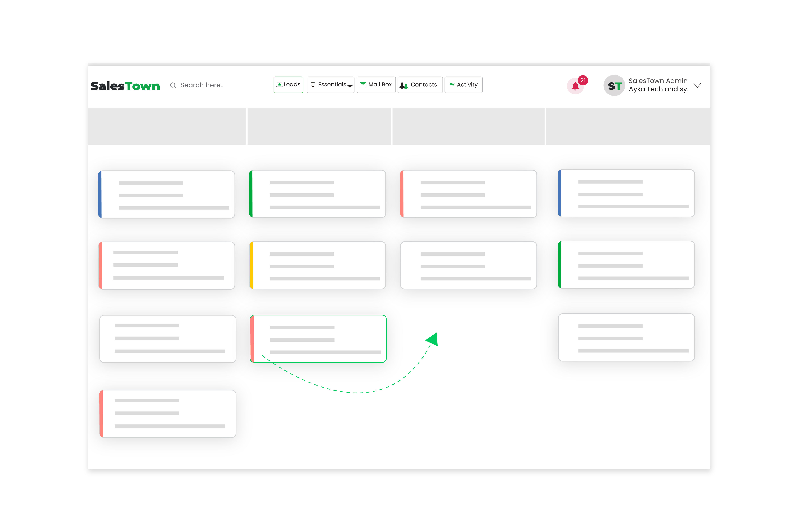This screenshot has width=798, height=532.
Task: Expand the Essentials dropdown arrow
Action: tap(350, 86)
